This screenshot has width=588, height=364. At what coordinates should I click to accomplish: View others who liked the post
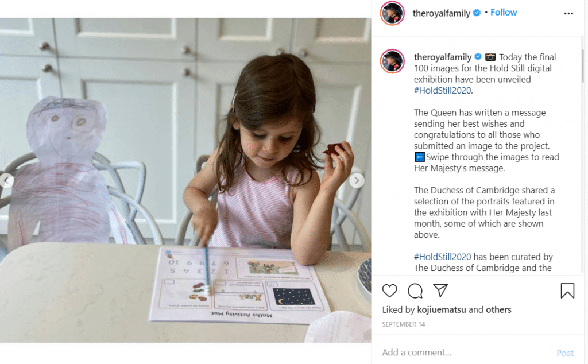[498, 309]
